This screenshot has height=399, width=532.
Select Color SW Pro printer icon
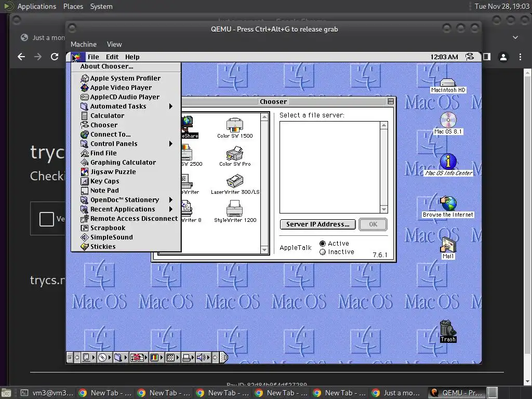235,156
